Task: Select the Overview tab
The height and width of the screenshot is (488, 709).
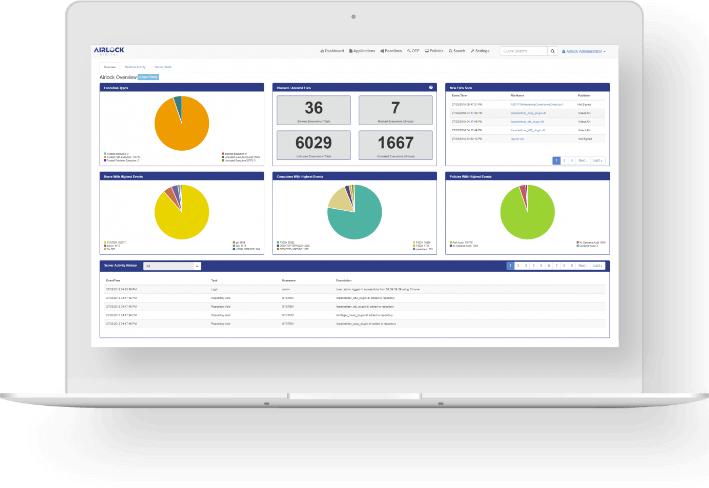Action: point(110,67)
